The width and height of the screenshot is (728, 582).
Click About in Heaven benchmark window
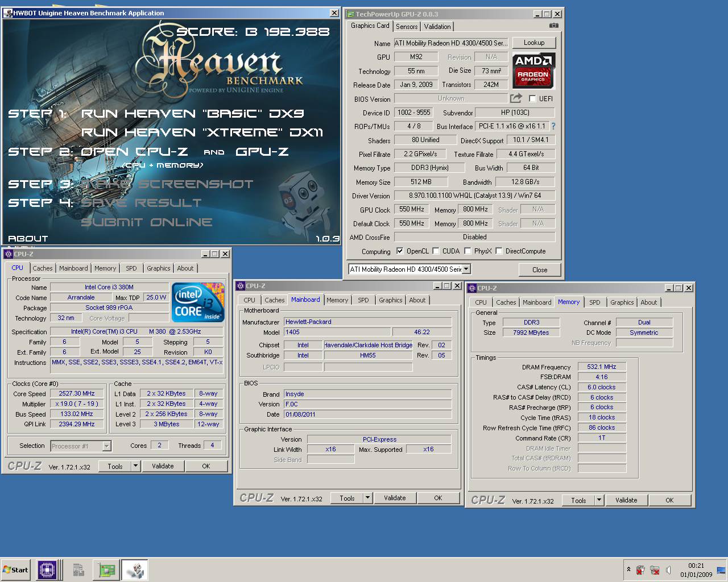[28, 239]
